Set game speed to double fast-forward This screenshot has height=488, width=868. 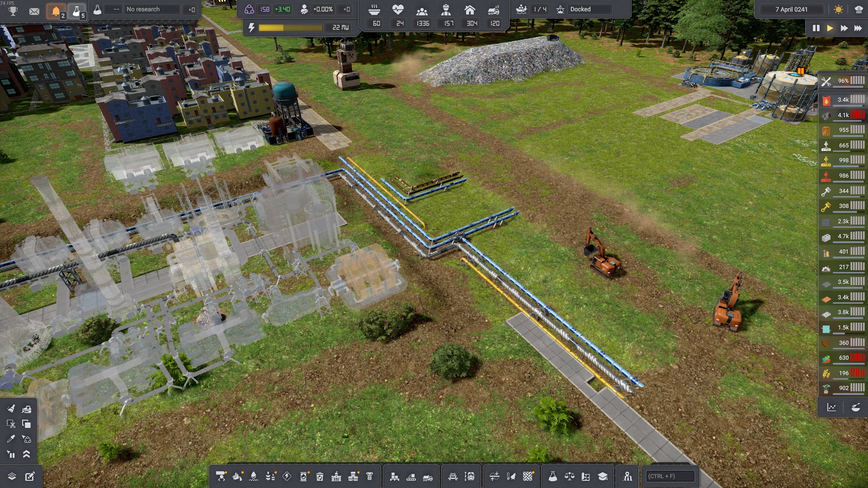coord(844,28)
